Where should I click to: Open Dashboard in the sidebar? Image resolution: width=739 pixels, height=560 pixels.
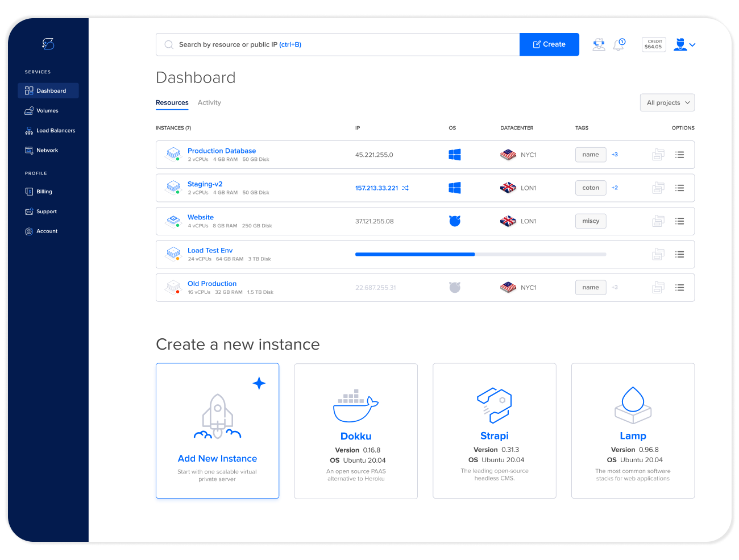(x=48, y=90)
